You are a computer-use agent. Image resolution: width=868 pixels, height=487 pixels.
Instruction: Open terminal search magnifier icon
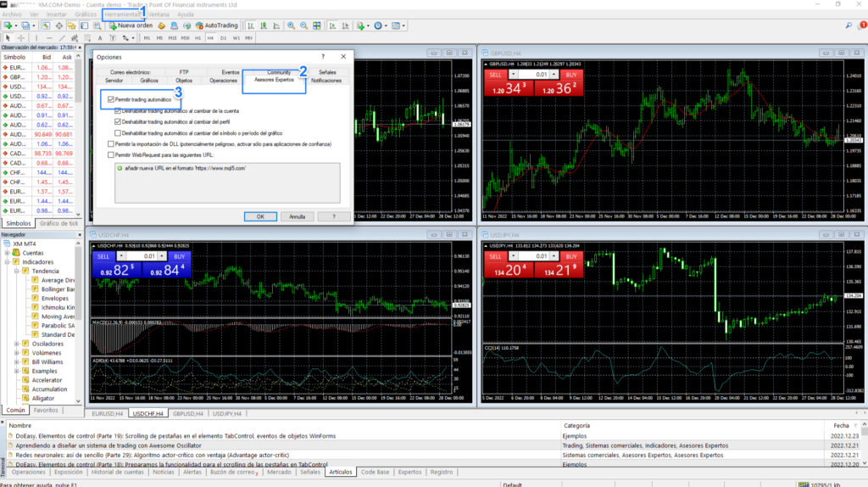tap(849, 25)
